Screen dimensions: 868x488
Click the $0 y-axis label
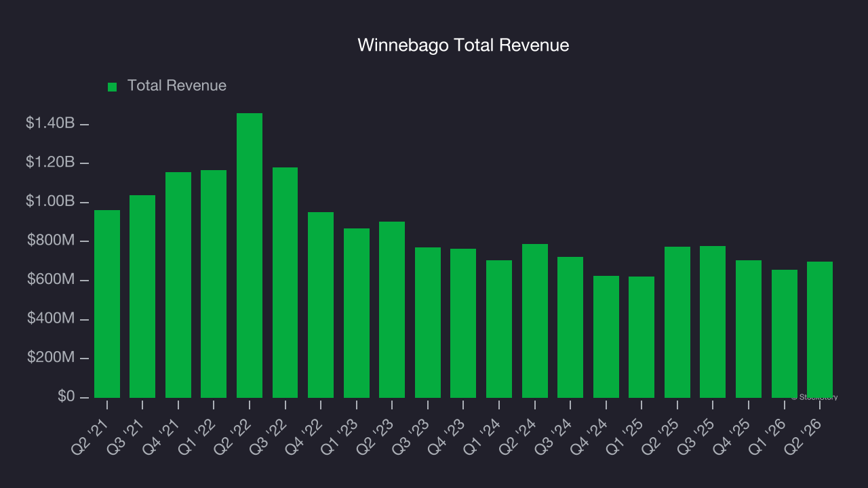point(65,396)
